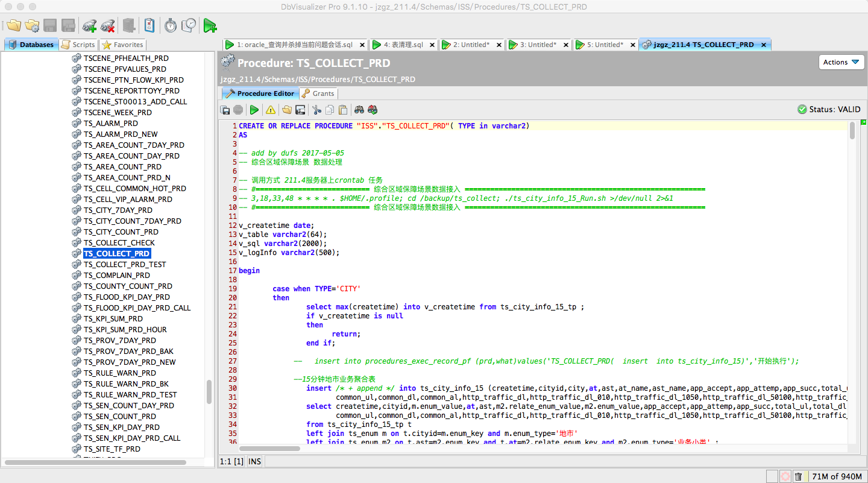Select TS_COLLECT_PRD_TEST in the tree

click(x=124, y=264)
